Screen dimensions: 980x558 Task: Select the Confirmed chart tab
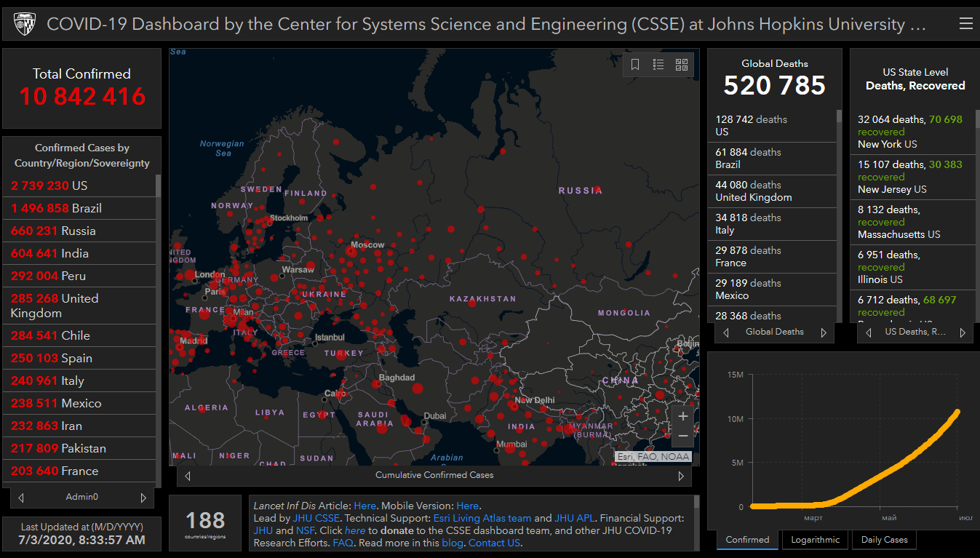747,540
